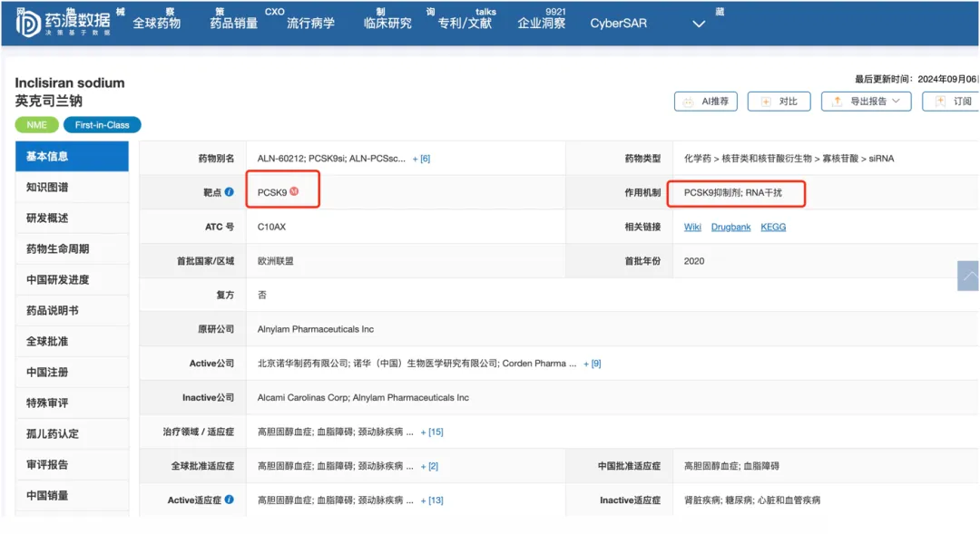Image resolution: width=980 pixels, height=534 pixels.
Task: Click the red M badge next to PCSK9
Action: click(x=294, y=191)
